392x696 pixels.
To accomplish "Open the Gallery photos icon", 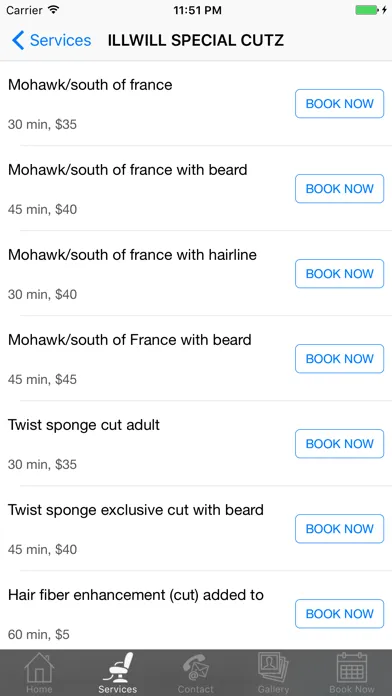I will click(x=273, y=667).
